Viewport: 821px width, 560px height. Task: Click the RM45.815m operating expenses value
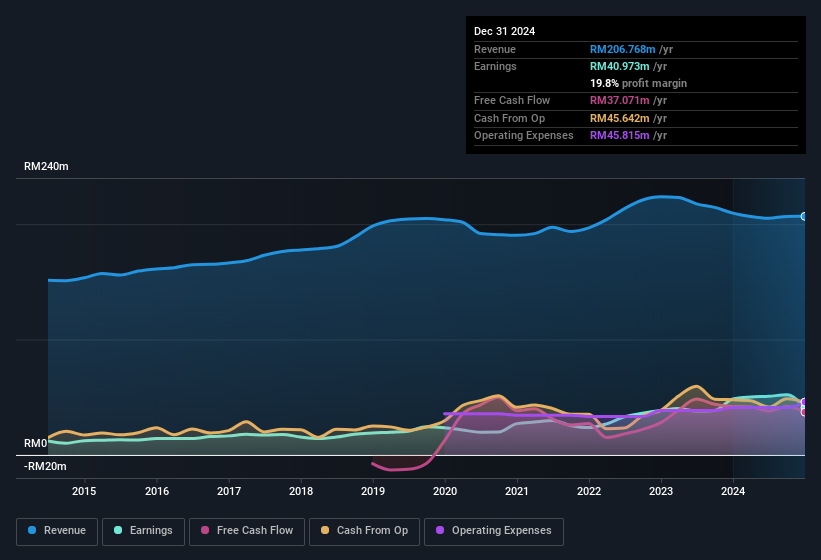click(x=619, y=136)
